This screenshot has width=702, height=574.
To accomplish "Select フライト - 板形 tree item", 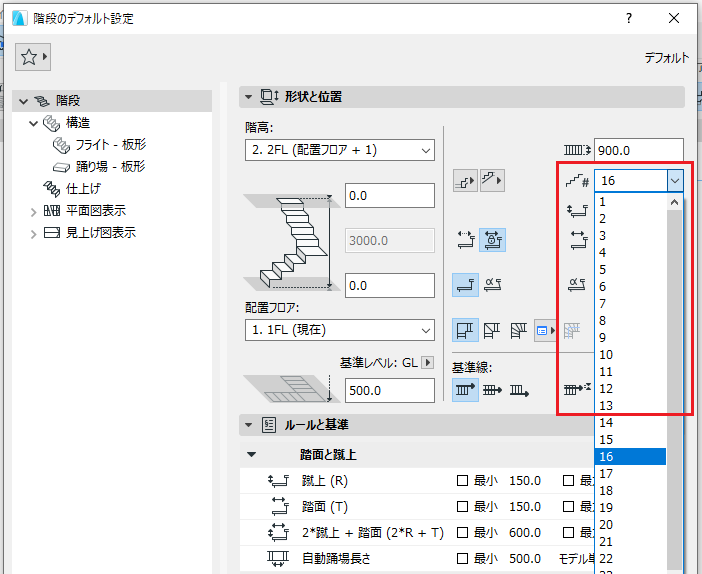I will click(111, 145).
